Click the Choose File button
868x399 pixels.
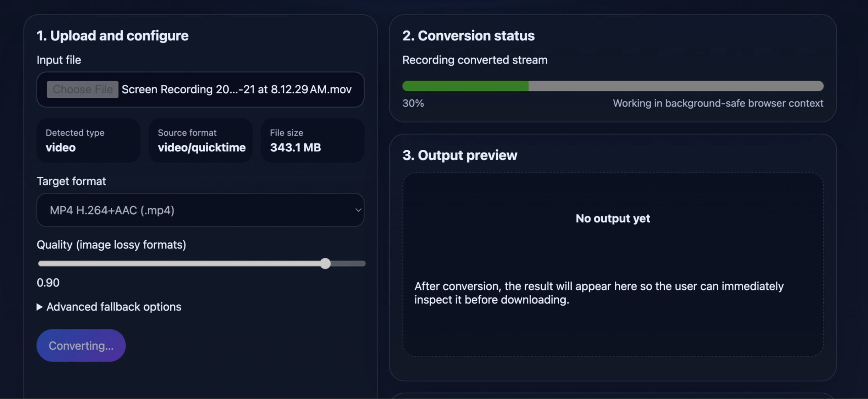[82, 89]
